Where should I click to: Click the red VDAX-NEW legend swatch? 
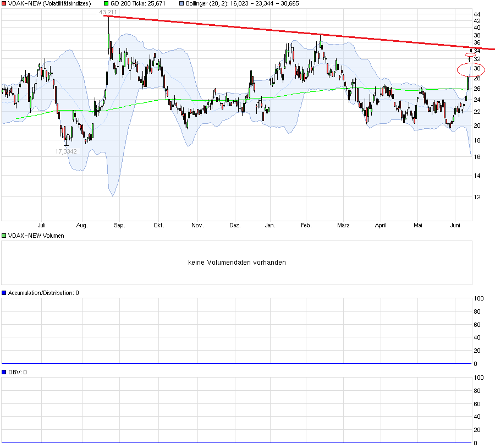[x=4, y=3]
